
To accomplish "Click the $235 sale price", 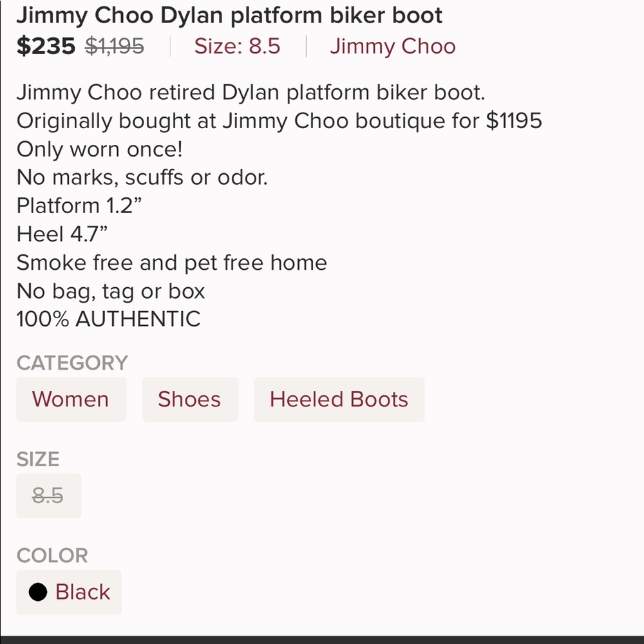I will tap(44, 46).
